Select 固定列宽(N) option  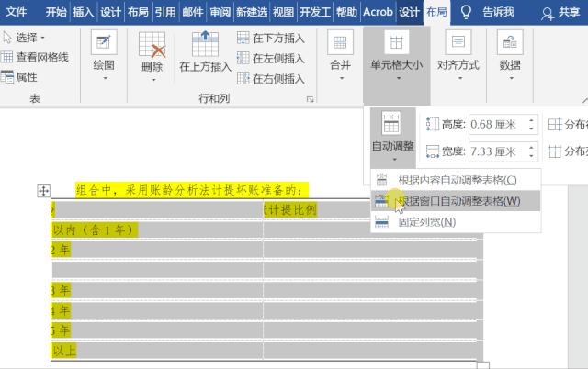tap(456, 222)
